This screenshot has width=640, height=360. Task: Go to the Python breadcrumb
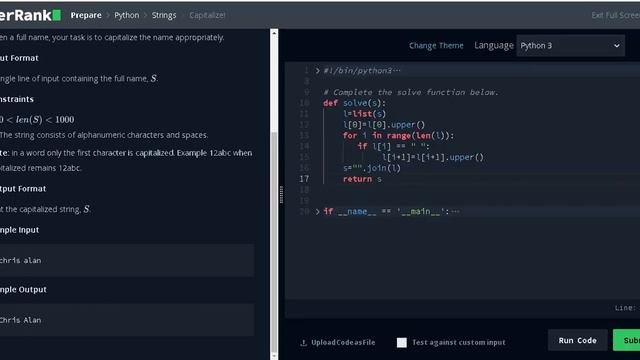tap(127, 15)
